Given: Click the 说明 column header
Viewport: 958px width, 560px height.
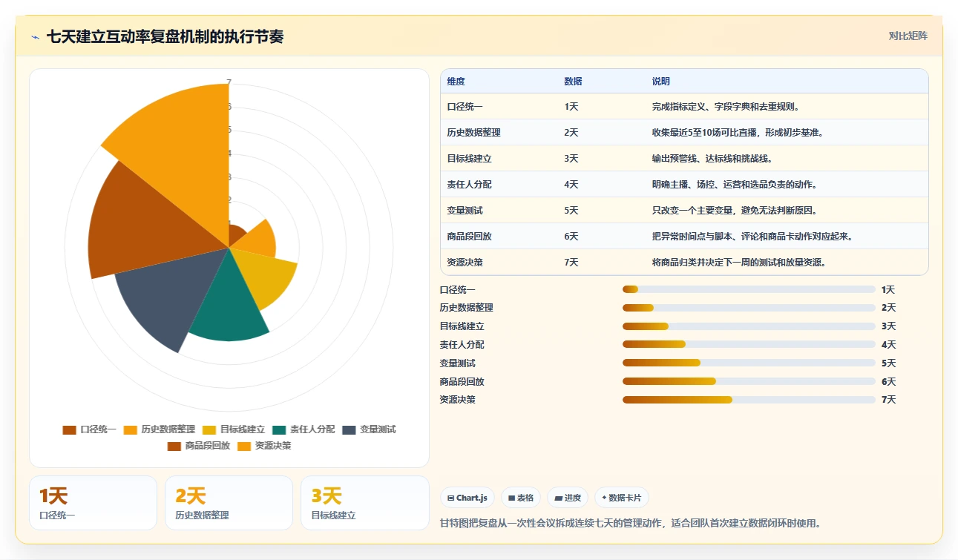Looking at the screenshot, I should (661, 82).
